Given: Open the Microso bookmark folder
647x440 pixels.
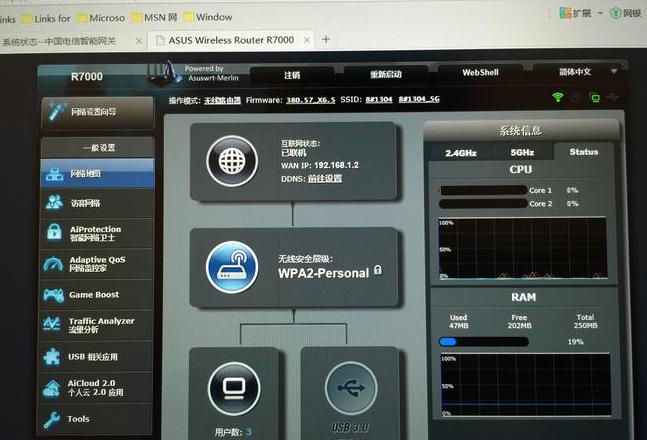Looking at the screenshot, I should coord(100,18).
